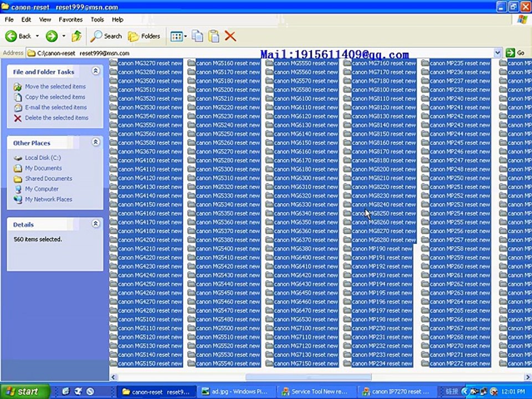
Task: Open the Tools menu
Action: [x=97, y=20]
